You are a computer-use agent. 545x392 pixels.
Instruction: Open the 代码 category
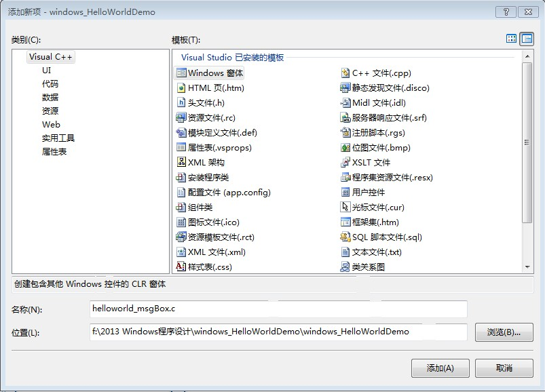point(50,83)
